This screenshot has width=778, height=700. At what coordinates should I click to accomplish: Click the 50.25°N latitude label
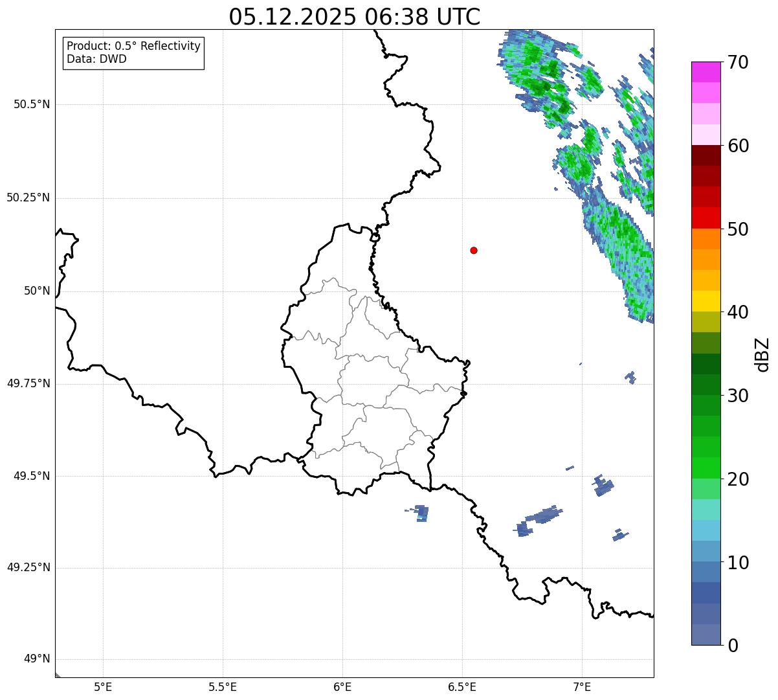pyautogui.click(x=28, y=198)
